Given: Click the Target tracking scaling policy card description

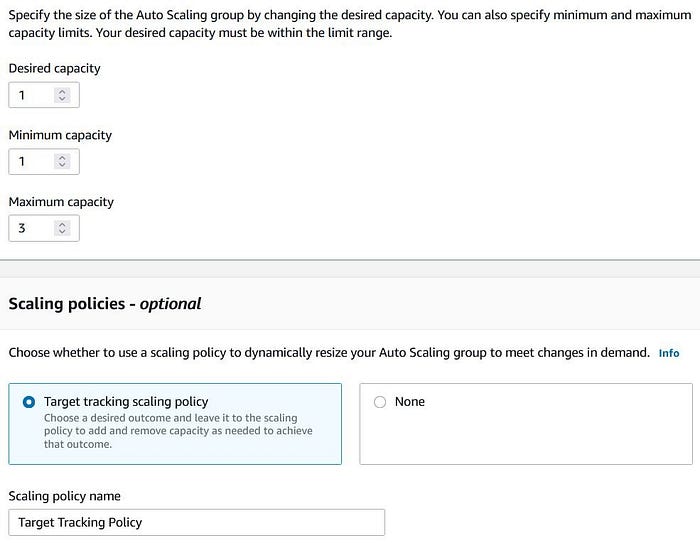Looking at the screenshot, I should 178,431.
